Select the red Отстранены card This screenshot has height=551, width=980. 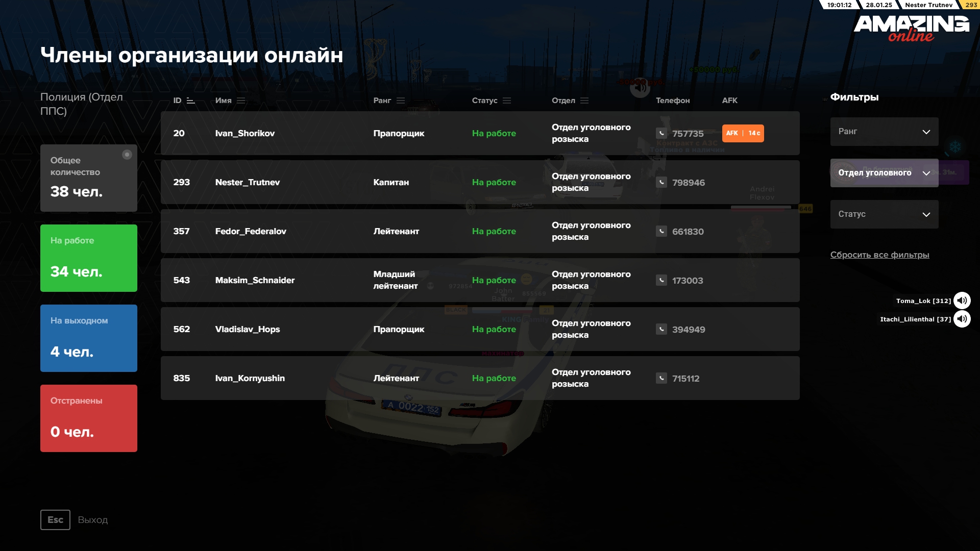click(88, 418)
